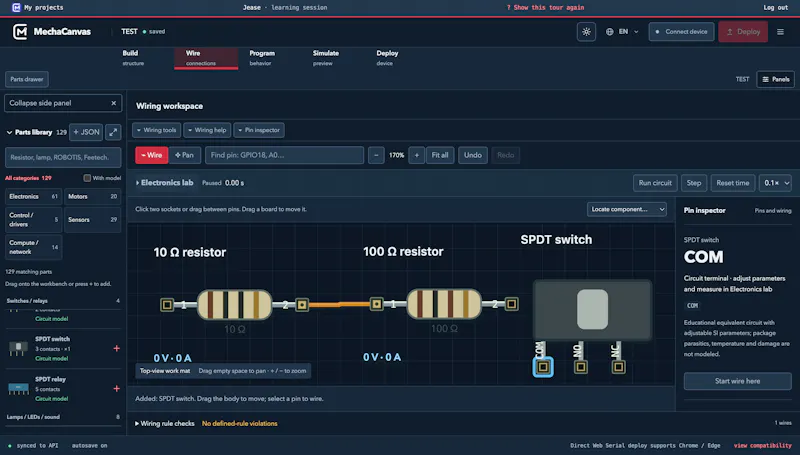800x455 pixels.
Task: Switch to the Wire tab
Action: [206, 58]
